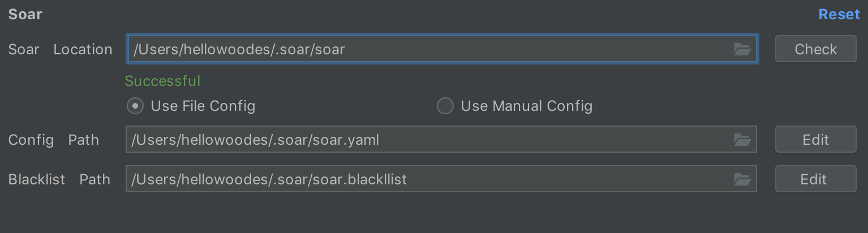Focus the Config Path soar.yaml field
Viewport: 868px width, 233px height.
(x=441, y=140)
